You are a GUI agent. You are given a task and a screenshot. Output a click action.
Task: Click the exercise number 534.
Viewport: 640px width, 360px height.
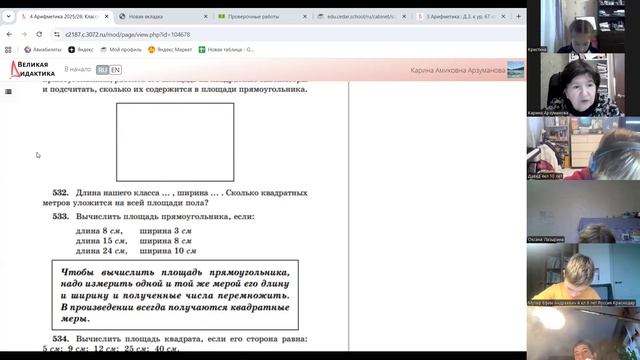tap(60, 339)
